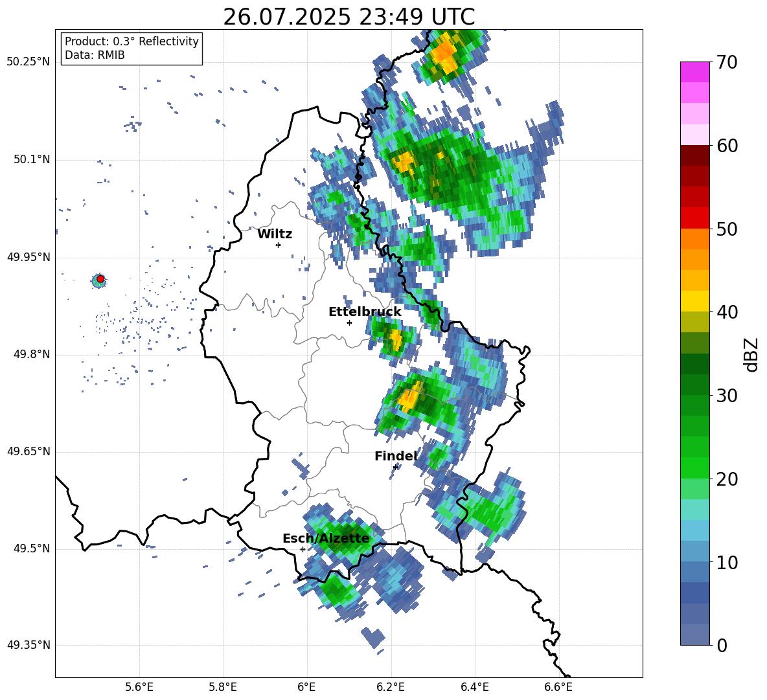
Task: Click the Ettelbruck cross marker
Action: coord(349,322)
